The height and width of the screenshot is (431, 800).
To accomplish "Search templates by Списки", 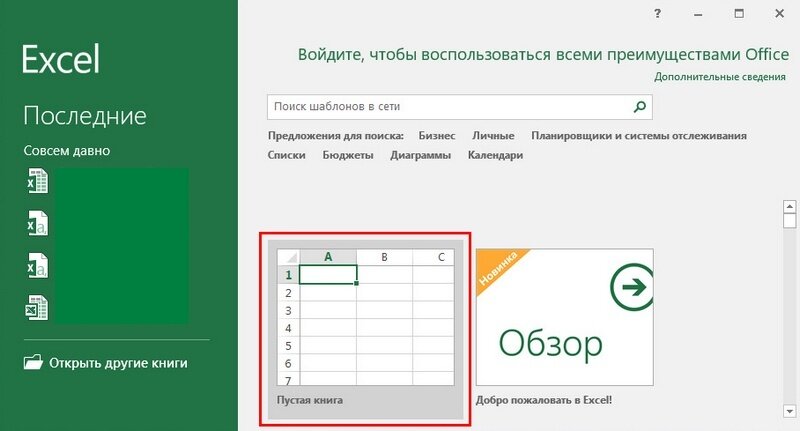I will tap(286, 155).
